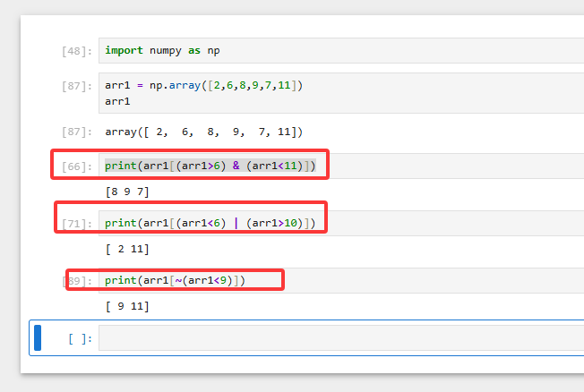This screenshot has height=392, width=584.
Task: Focus the empty code cell at the bottom
Action: (340, 338)
